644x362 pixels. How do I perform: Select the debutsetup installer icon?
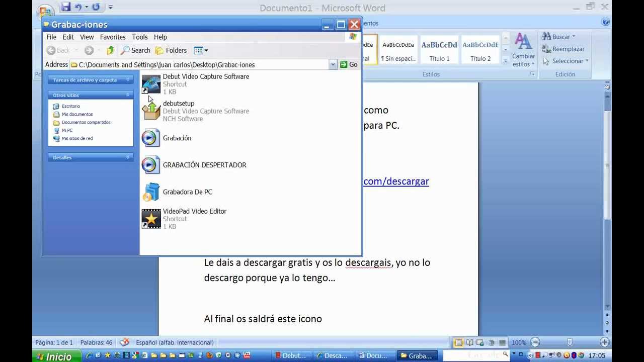[x=151, y=111]
